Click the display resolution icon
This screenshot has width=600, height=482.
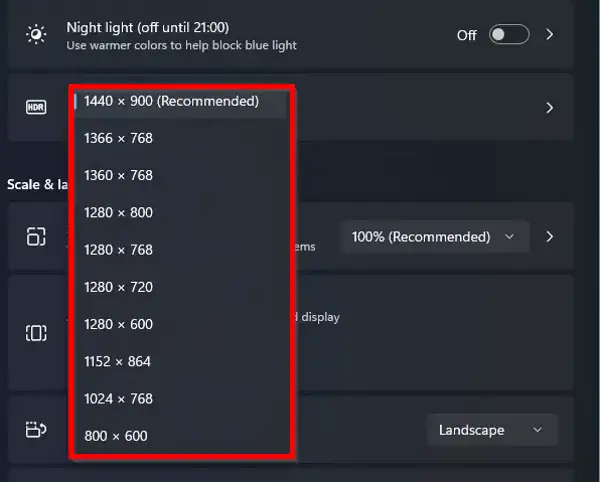pyautogui.click(x=36, y=333)
